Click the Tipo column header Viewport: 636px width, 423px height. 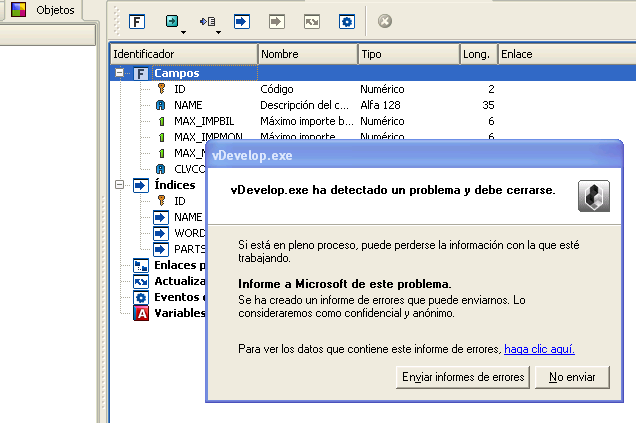(409, 54)
